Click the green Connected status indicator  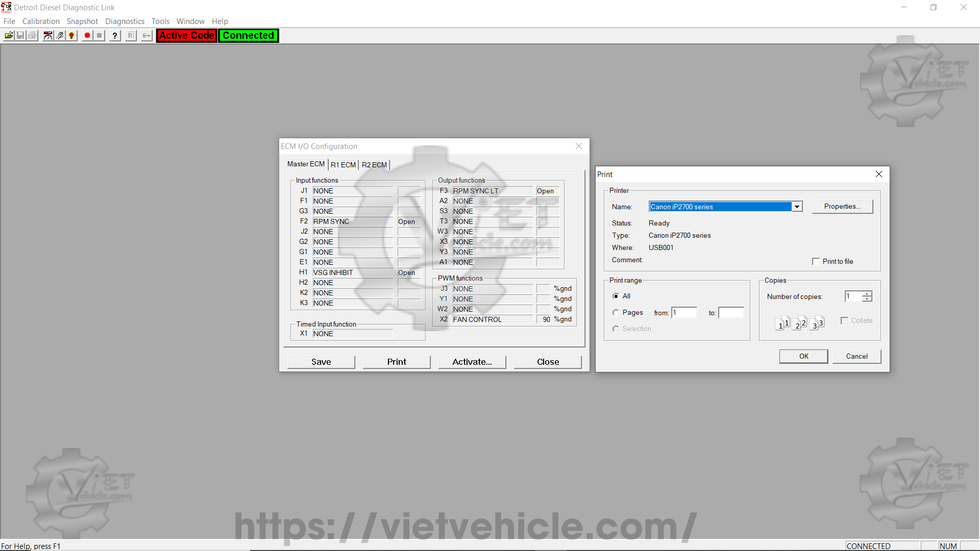(x=249, y=36)
